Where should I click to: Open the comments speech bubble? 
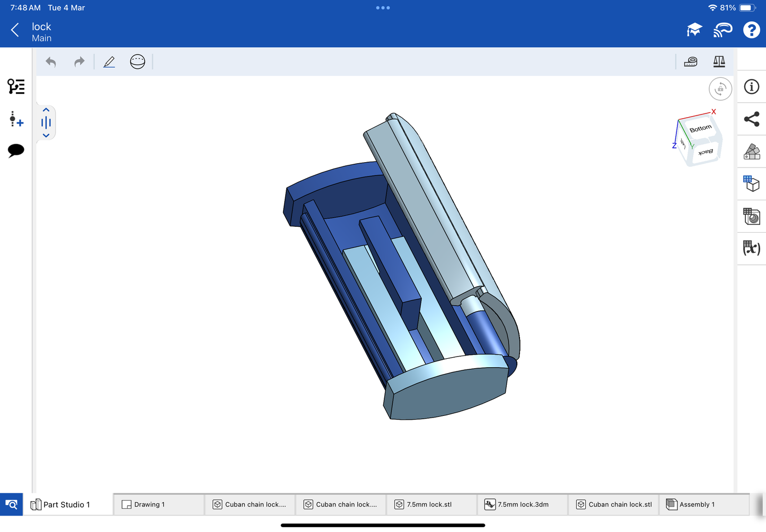tap(16, 150)
